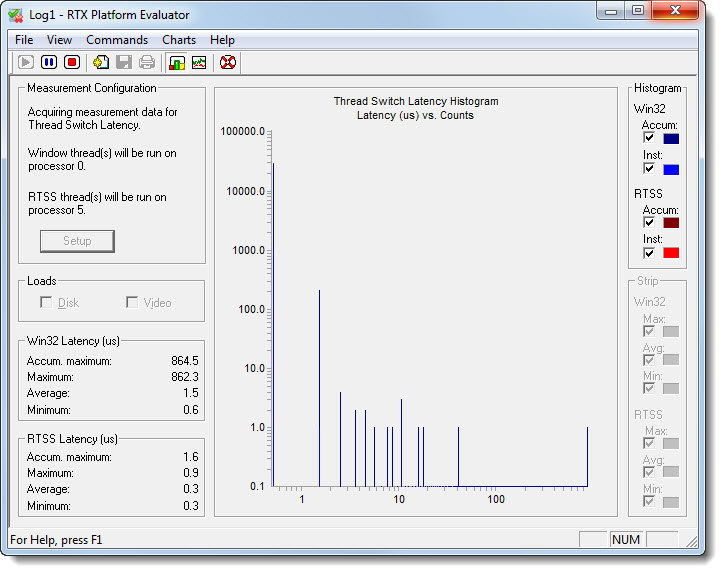Click the 100000.0 y-axis label
The width and height of the screenshot is (724, 574).
coord(242,132)
